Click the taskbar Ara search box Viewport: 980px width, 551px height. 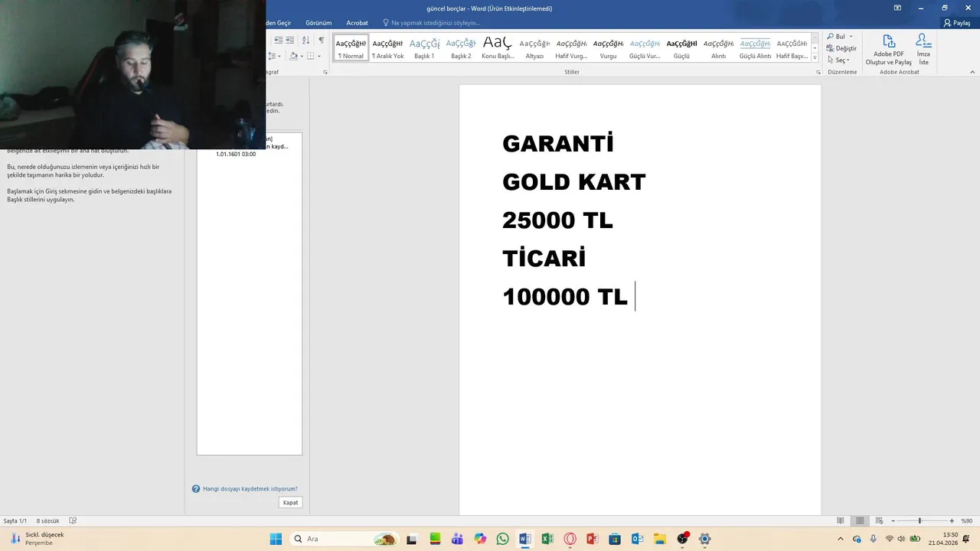click(x=345, y=539)
